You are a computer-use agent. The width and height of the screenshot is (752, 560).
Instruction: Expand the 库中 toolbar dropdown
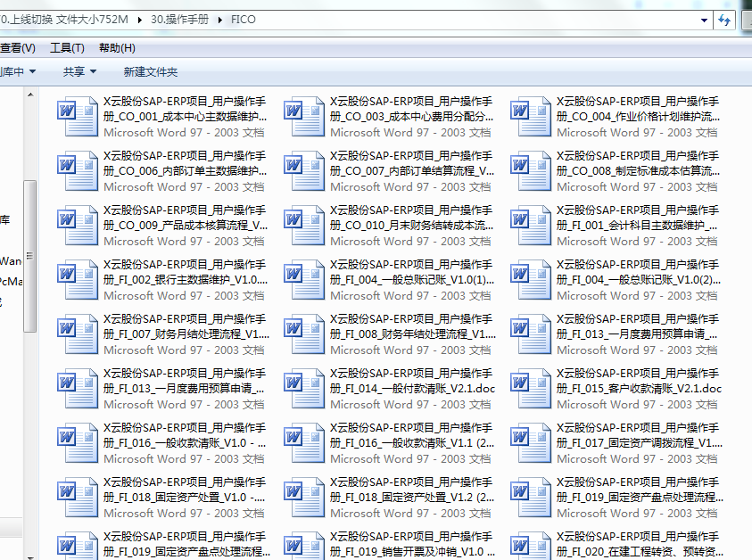[18, 71]
